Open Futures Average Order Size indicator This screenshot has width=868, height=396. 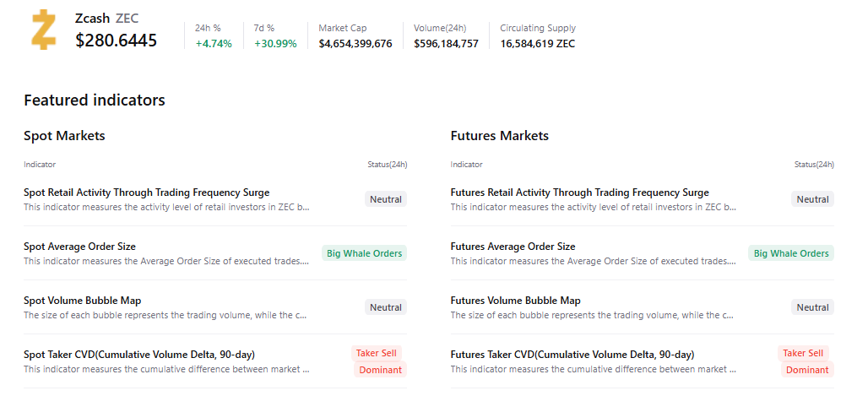tap(513, 247)
